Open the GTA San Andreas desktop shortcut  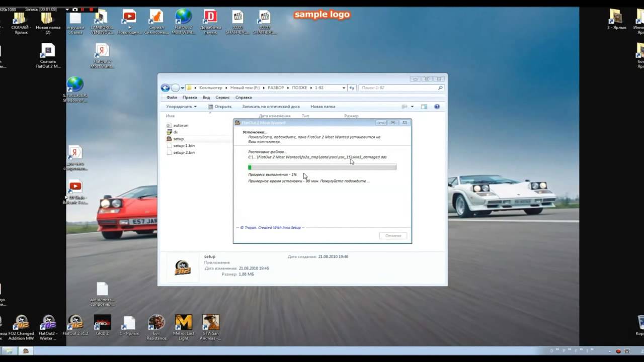point(211,327)
